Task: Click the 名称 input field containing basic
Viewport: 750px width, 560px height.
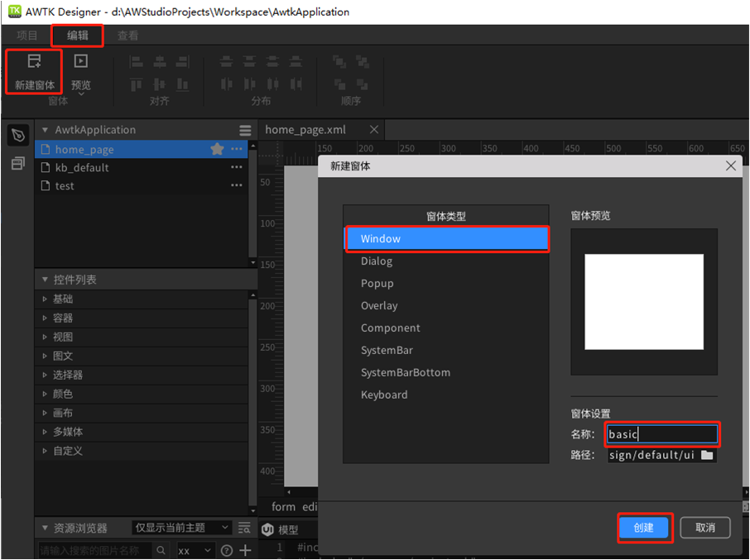Action: click(662, 434)
